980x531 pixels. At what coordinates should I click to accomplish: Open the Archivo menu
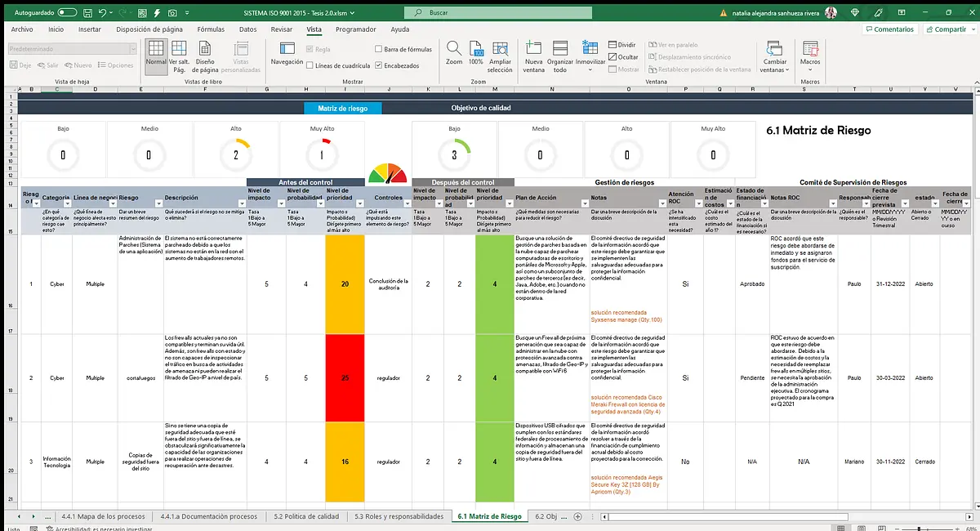[x=22, y=29]
